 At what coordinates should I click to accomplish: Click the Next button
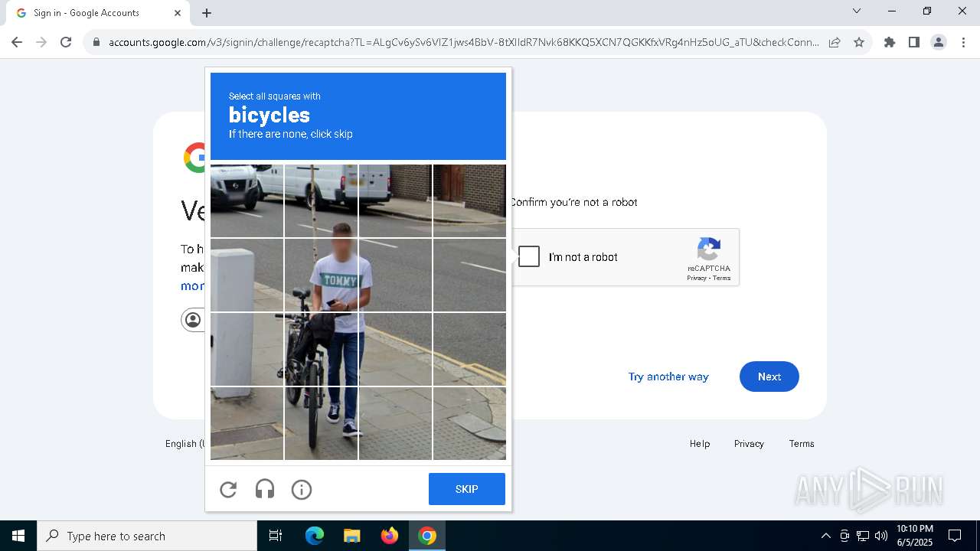pyautogui.click(x=769, y=377)
